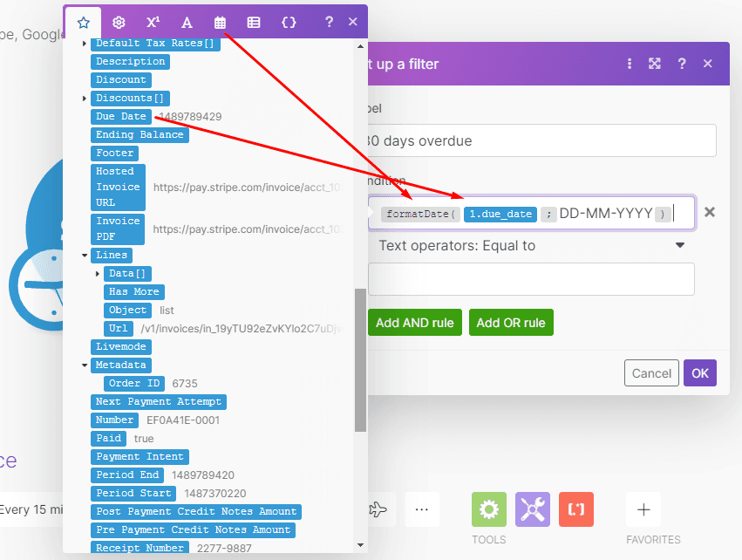This screenshot has height=560, width=742.
Task: Collapse the Lines tree node
Action: 85,256
